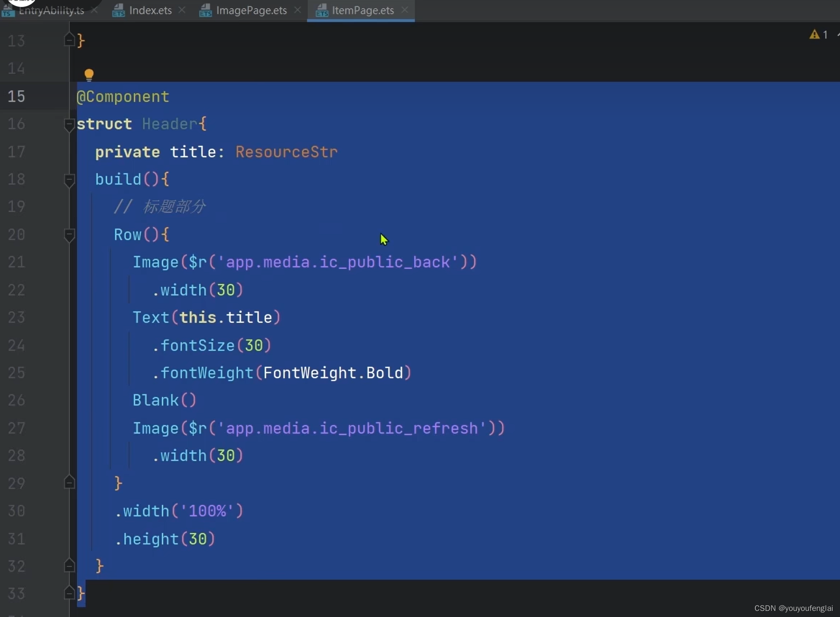Click FontWeight.Bold on line 25

pyautogui.click(x=333, y=373)
